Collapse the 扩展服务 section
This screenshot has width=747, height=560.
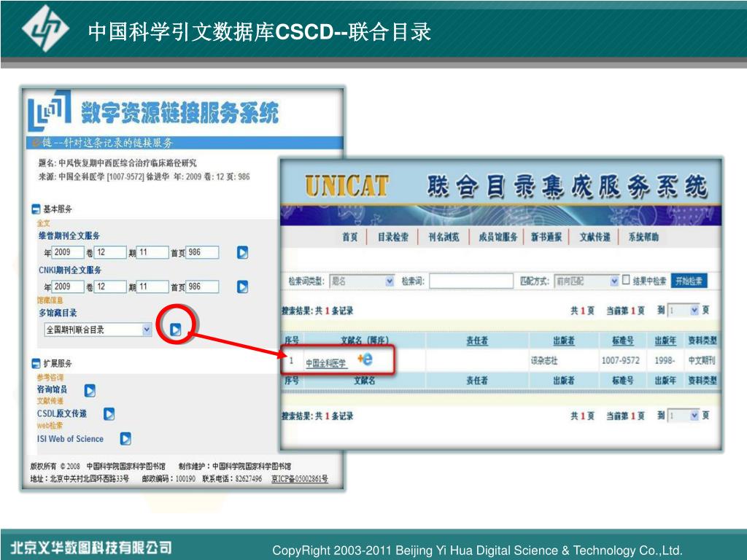[36, 363]
